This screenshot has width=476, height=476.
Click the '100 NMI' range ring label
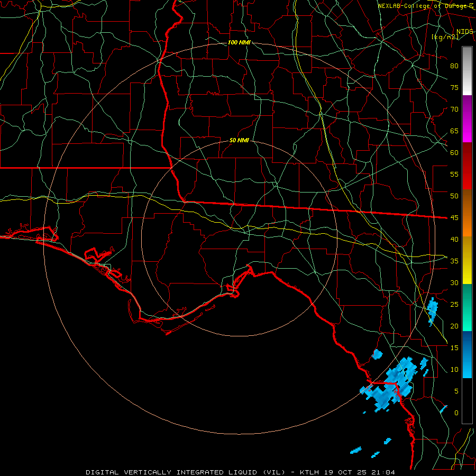coord(239,42)
